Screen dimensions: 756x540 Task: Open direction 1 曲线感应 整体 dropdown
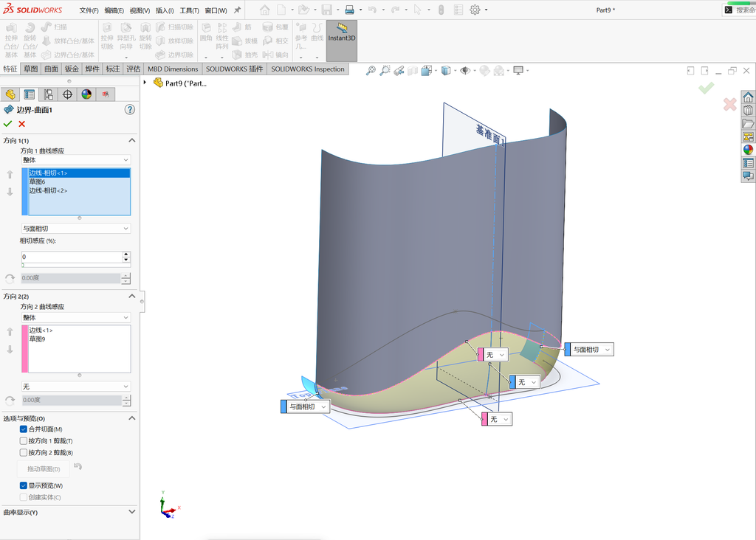[x=76, y=160]
